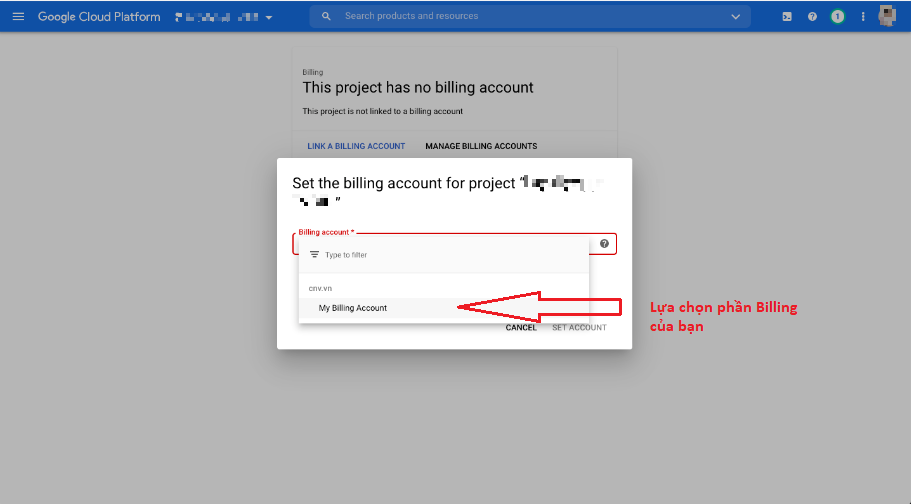Open the project selector dropdown
The width and height of the screenshot is (911, 504).
[224, 17]
